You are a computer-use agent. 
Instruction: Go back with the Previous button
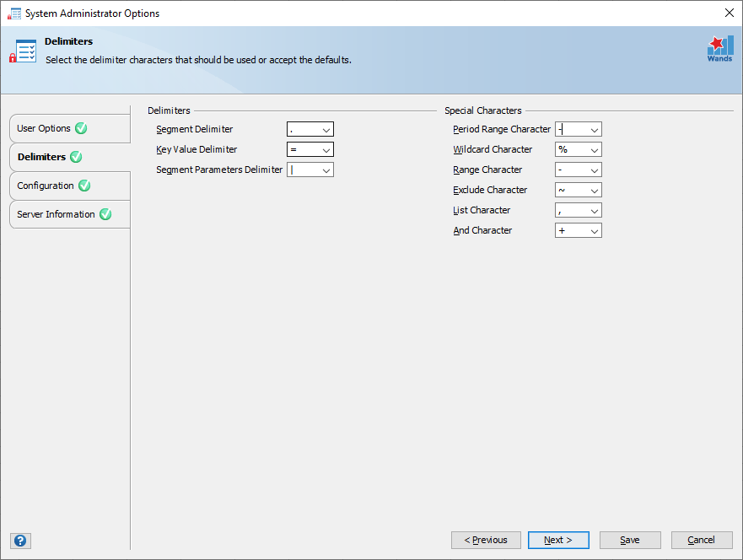pos(486,540)
